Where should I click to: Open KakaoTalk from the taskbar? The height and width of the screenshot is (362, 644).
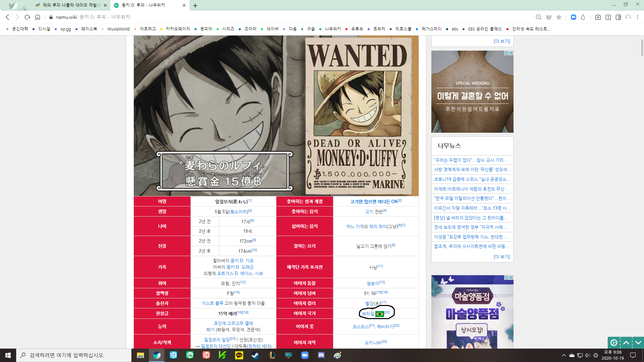point(239,355)
